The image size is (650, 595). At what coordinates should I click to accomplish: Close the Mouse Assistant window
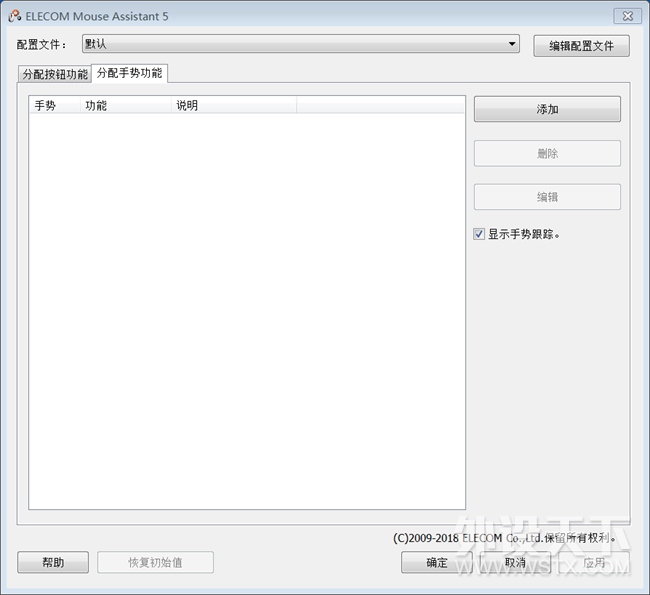click(x=628, y=16)
